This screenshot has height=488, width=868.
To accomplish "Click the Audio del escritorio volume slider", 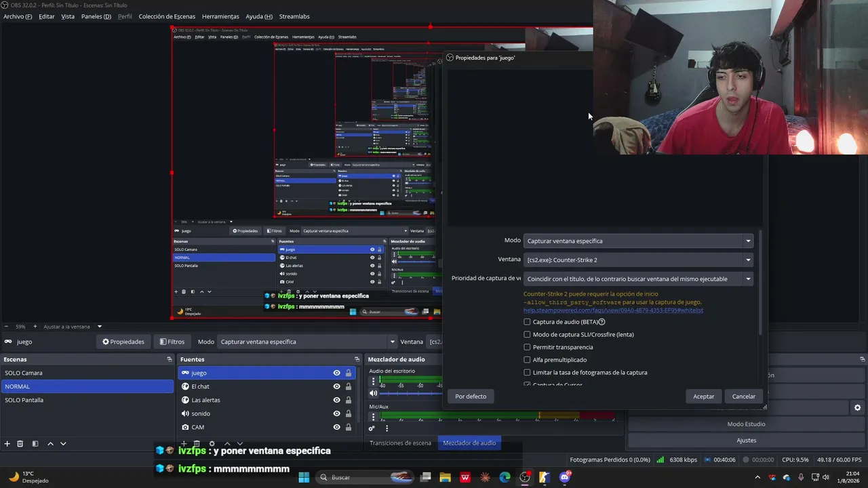I will coord(411,393).
